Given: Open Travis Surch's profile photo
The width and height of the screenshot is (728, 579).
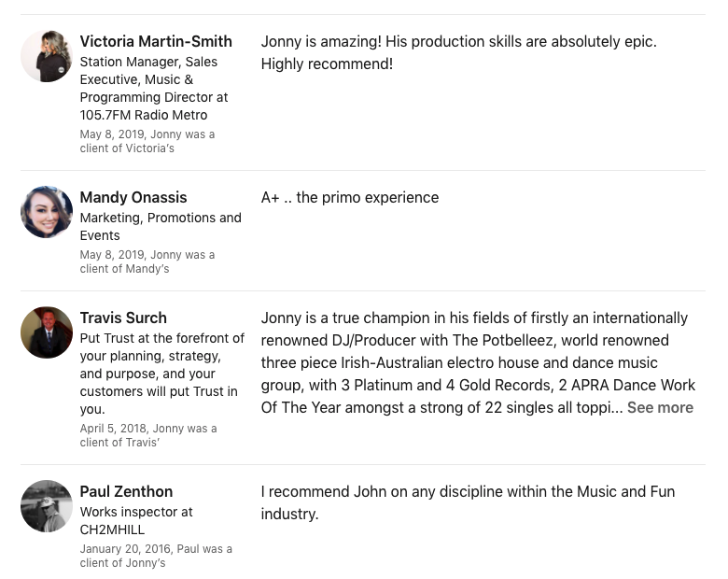Looking at the screenshot, I should click(47, 332).
